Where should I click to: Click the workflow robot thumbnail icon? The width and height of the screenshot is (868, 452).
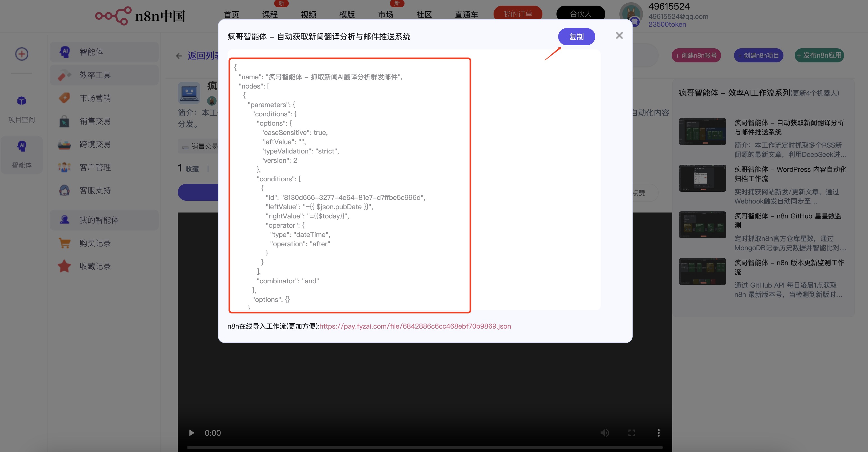point(189,92)
